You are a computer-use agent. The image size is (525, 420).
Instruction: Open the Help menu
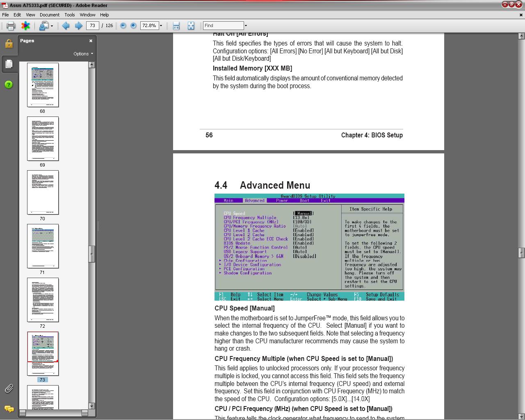coord(105,14)
